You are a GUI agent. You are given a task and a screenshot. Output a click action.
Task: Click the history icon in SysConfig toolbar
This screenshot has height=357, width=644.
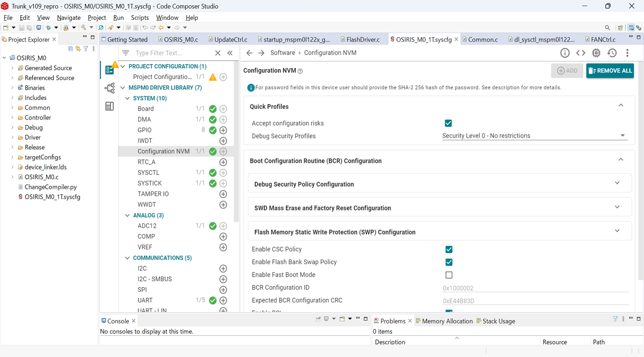[x=612, y=53]
